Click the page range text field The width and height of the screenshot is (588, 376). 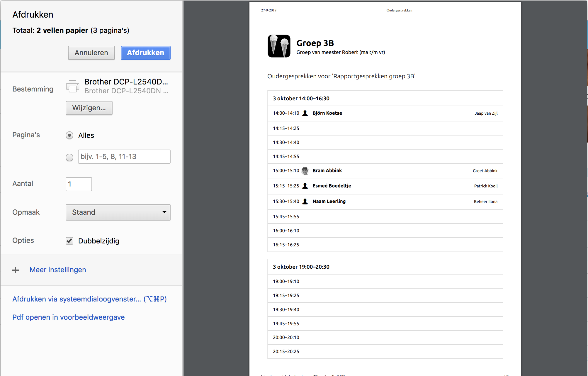[x=124, y=157]
